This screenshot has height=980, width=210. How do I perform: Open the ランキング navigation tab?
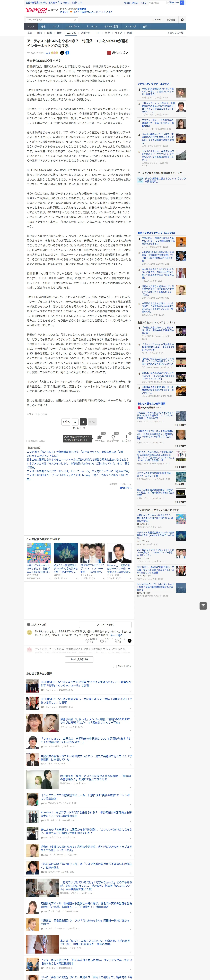click(x=130, y=27)
